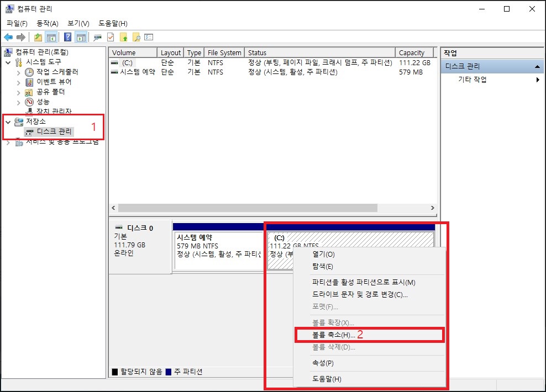
Task: Sort by the Volume column header
Action: 133,52
